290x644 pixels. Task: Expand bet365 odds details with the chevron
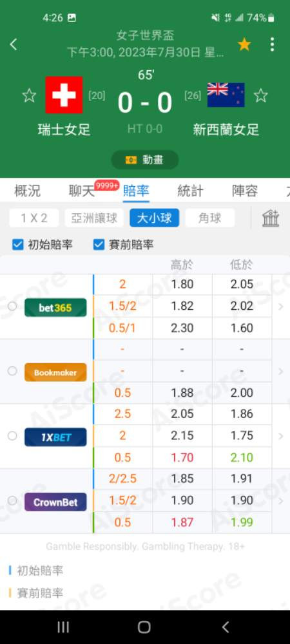coord(280,307)
